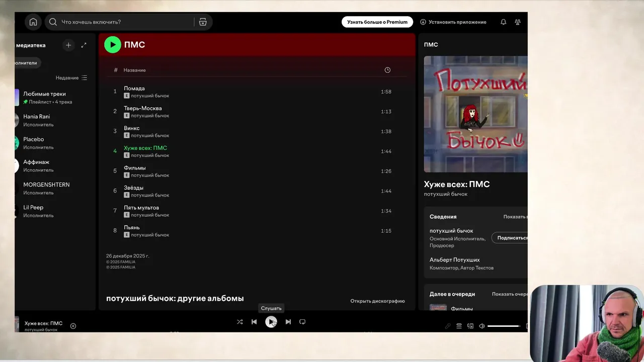Open Хуже всех: ПМС title in right panel
Image resolution: width=644 pixels, height=362 pixels.
(457, 184)
